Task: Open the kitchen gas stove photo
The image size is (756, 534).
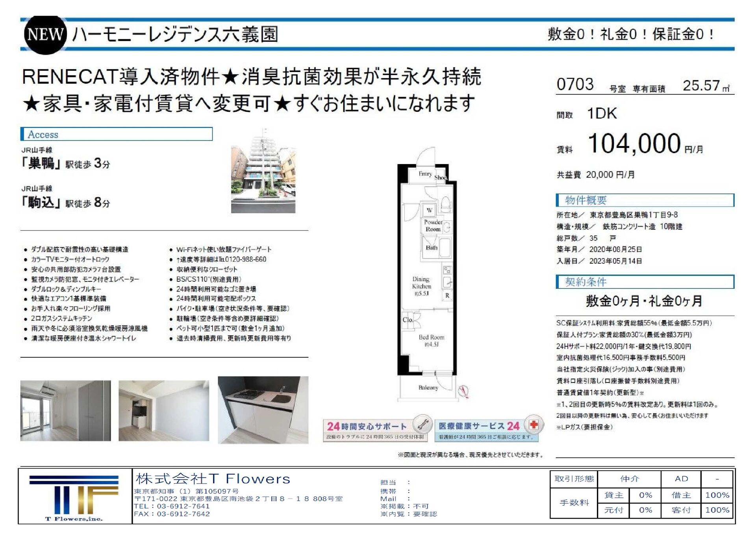Action: click(x=263, y=410)
